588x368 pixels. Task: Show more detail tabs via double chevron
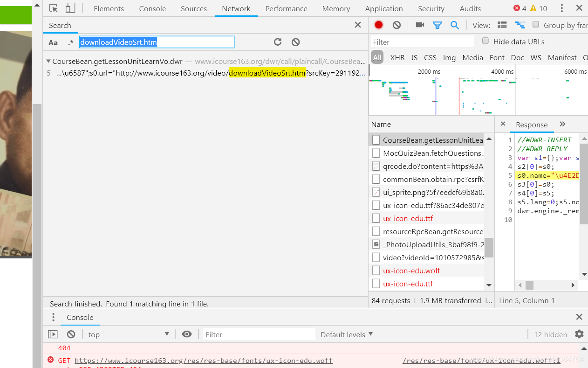point(562,124)
